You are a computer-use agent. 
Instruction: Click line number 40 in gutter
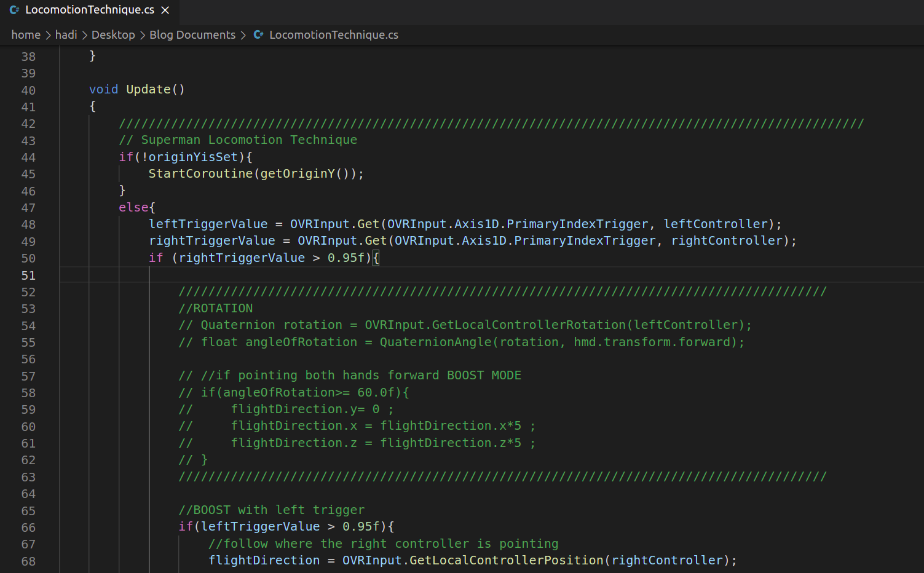pyautogui.click(x=28, y=90)
